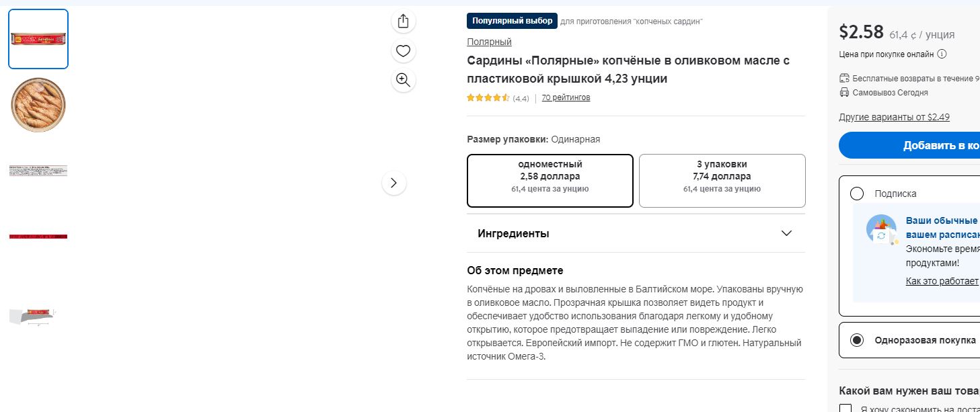Open the Как это работает link
980x412 pixels.
(942, 281)
